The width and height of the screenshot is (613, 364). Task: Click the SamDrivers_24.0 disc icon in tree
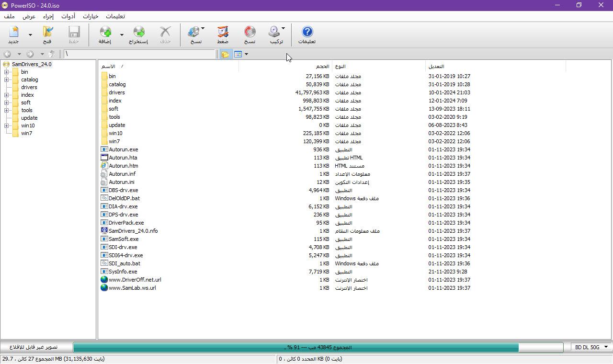click(x=6, y=64)
